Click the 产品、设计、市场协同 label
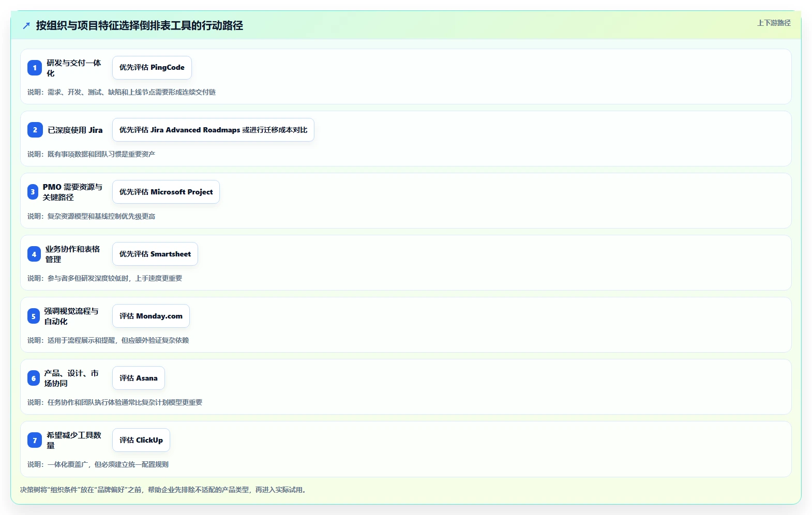 click(x=71, y=378)
